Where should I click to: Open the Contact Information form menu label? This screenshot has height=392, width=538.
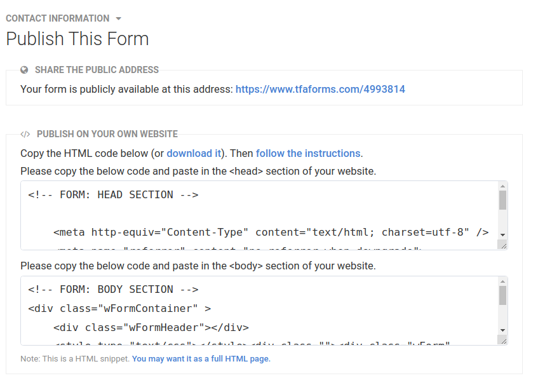point(57,18)
